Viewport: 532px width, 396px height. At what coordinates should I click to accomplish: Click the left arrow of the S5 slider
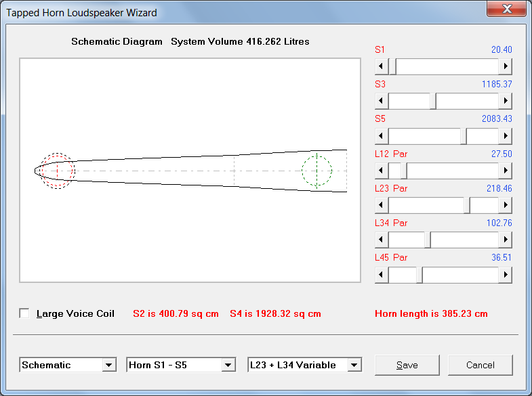coord(382,136)
